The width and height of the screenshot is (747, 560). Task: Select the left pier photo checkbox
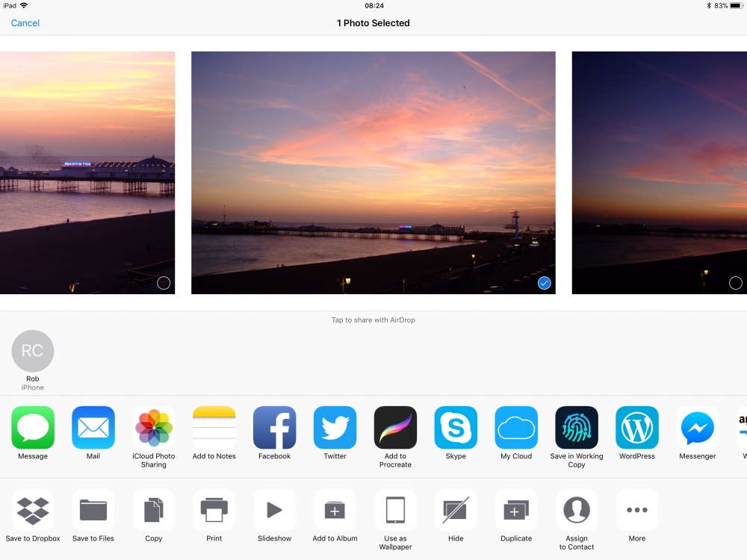[x=164, y=283]
